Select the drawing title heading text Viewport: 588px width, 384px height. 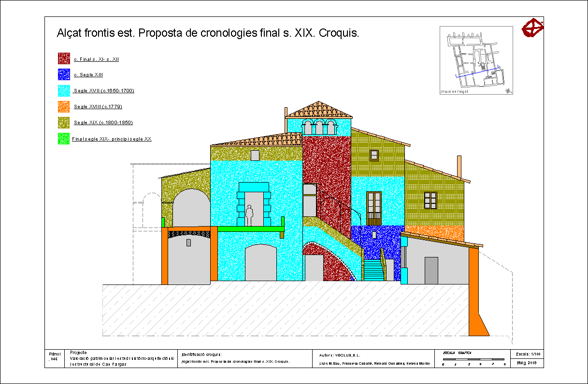tap(208, 33)
